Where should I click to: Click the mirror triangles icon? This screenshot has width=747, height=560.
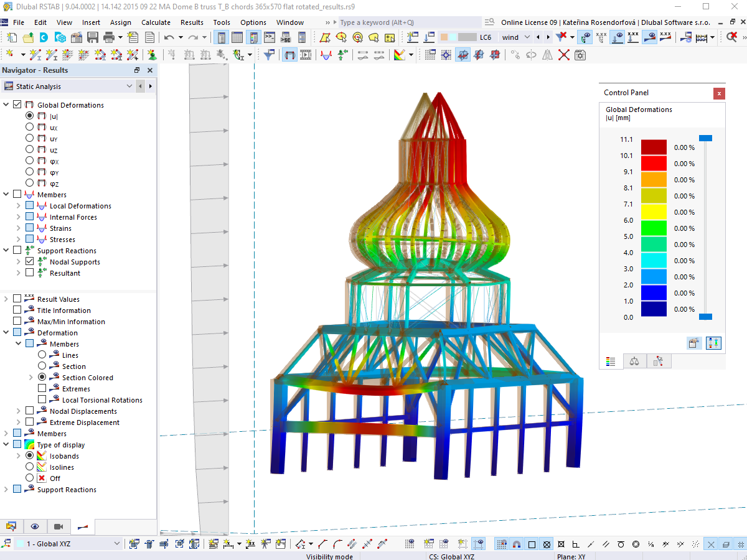point(547,55)
